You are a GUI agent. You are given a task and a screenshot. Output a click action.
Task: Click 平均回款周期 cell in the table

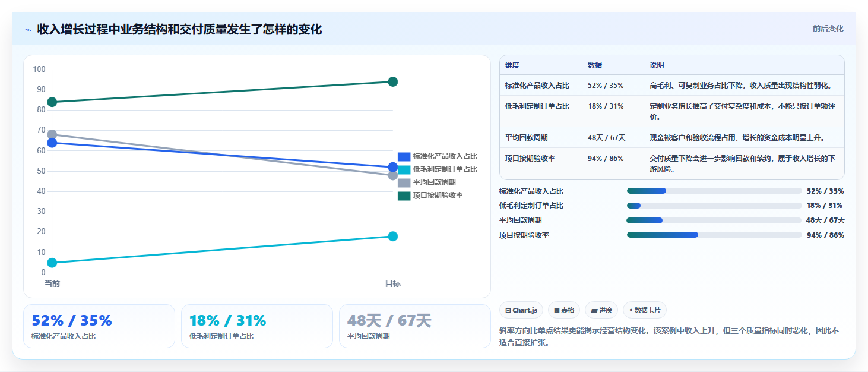(527, 138)
